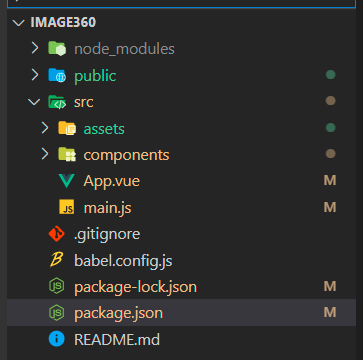The width and height of the screenshot is (363, 360).
Task: Click the Node icon beside package.json
Action: click(x=57, y=313)
